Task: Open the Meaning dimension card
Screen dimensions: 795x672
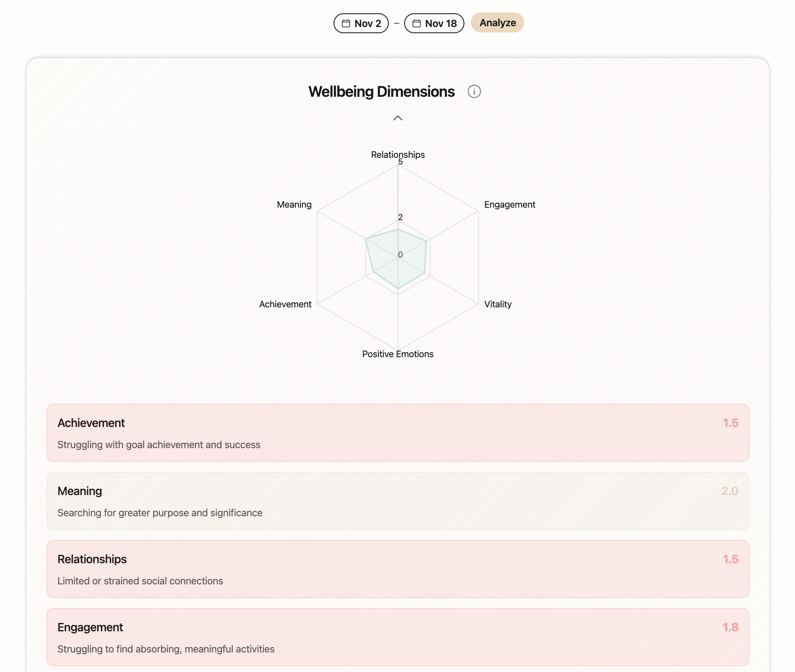Action: 397,501
